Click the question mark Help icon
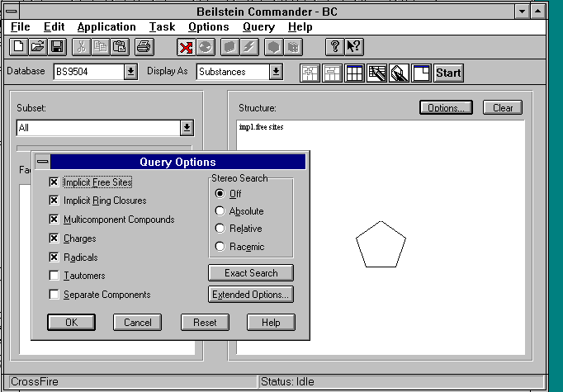The image size is (563, 392). (335, 47)
